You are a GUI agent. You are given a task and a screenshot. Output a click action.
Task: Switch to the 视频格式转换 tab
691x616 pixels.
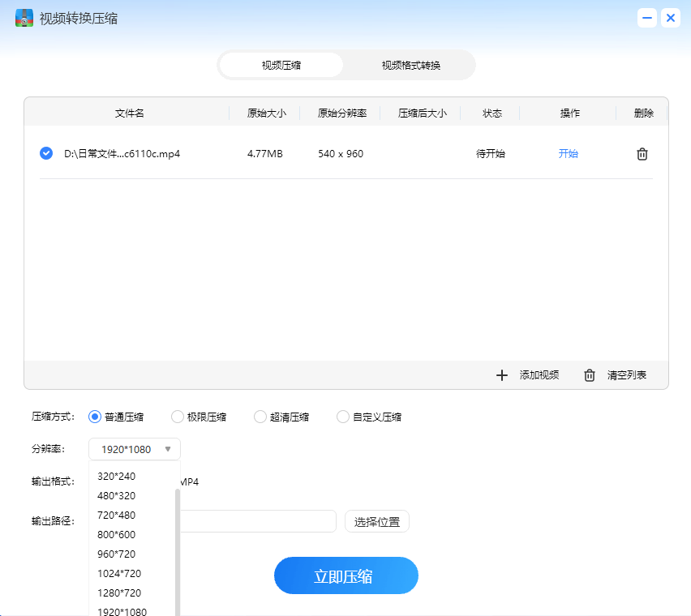[410, 65]
